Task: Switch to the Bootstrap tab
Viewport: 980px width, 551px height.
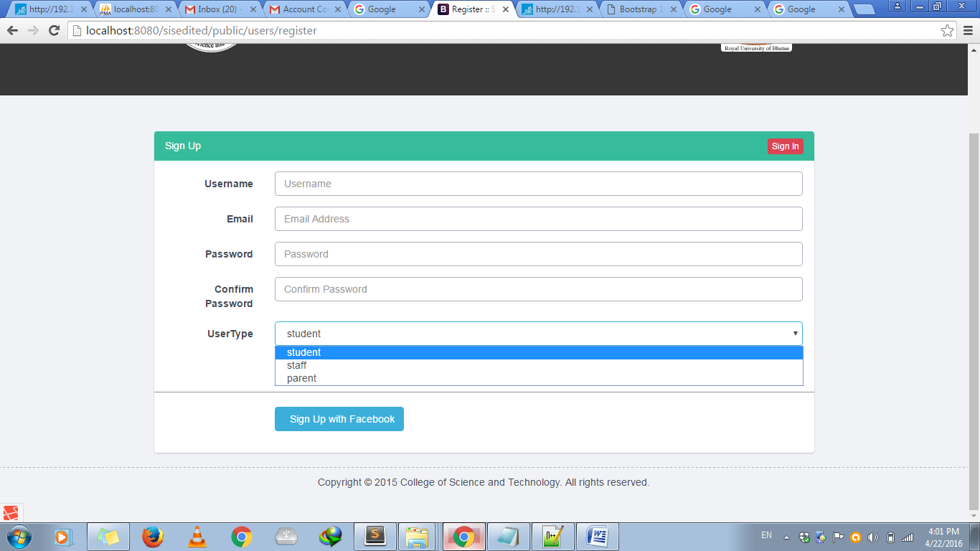Action: pyautogui.click(x=641, y=9)
